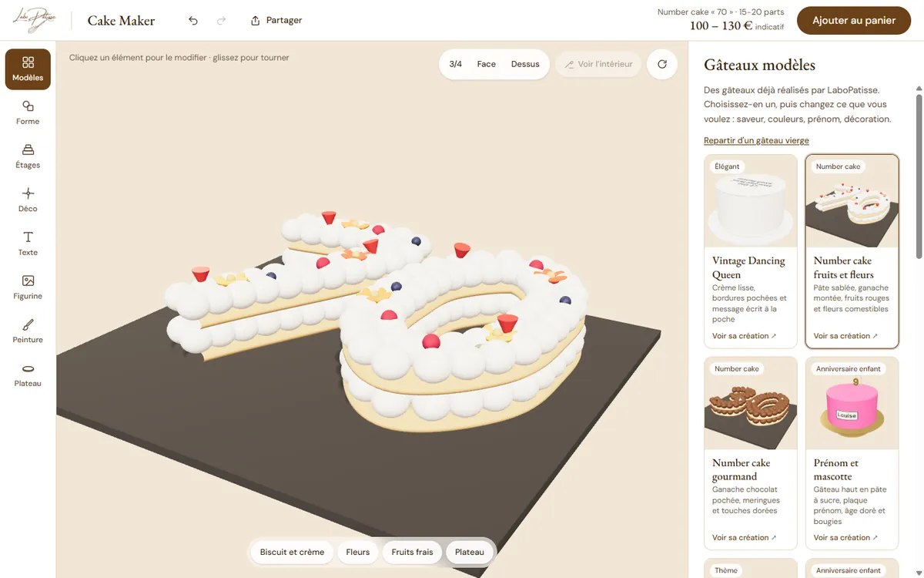Select the Texte tool
Viewport: 924px width, 578px height.
point(28,244)
